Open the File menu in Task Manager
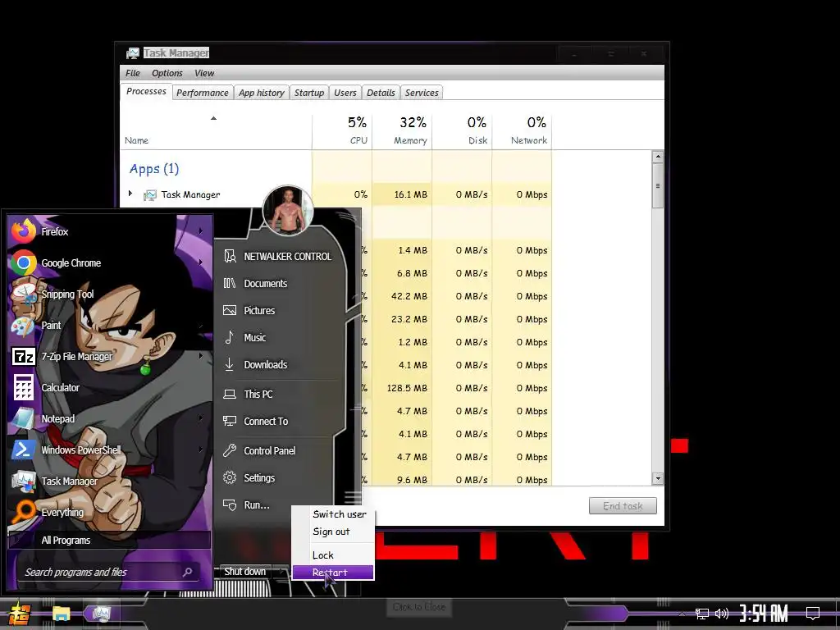The image size is (840, 630). (x=132, y=73)
